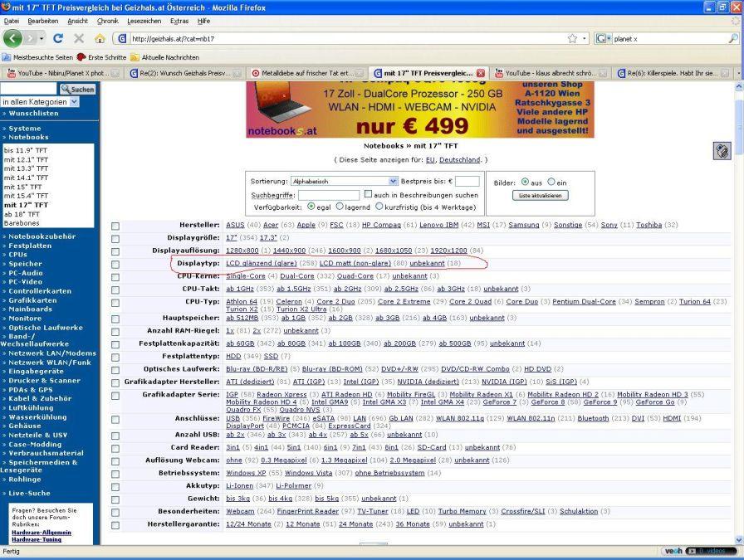This screenshot has width=744, height=560.
Task: Open the home page icon
Action: [100, 38]
